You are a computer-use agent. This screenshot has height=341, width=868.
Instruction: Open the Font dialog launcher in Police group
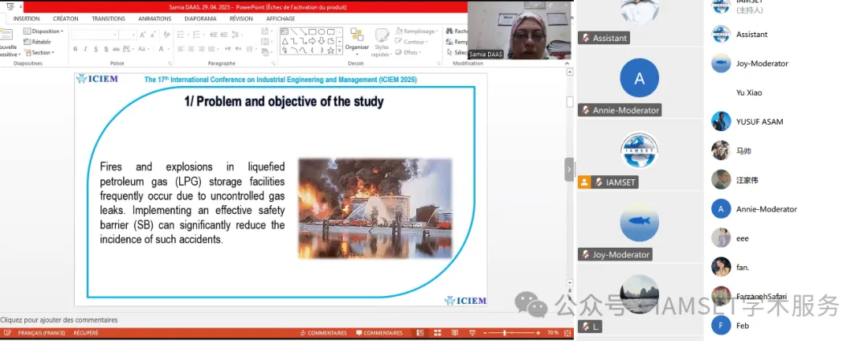pos(170,64)
